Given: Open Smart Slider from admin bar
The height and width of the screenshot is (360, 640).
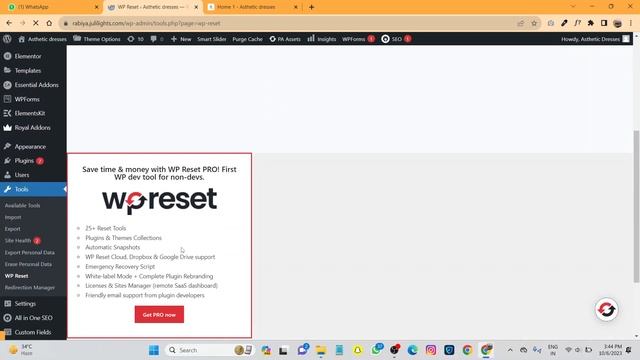Looking at the screenshot, I should (x=211, y=39).
